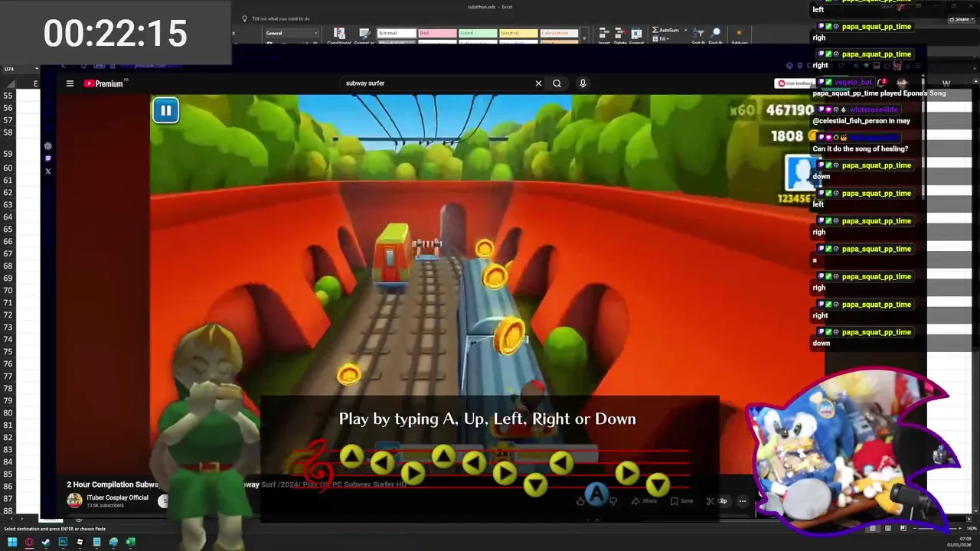Start voice search with microphone icon
Screen dimensions: 980x551
(x=583, y=83)
